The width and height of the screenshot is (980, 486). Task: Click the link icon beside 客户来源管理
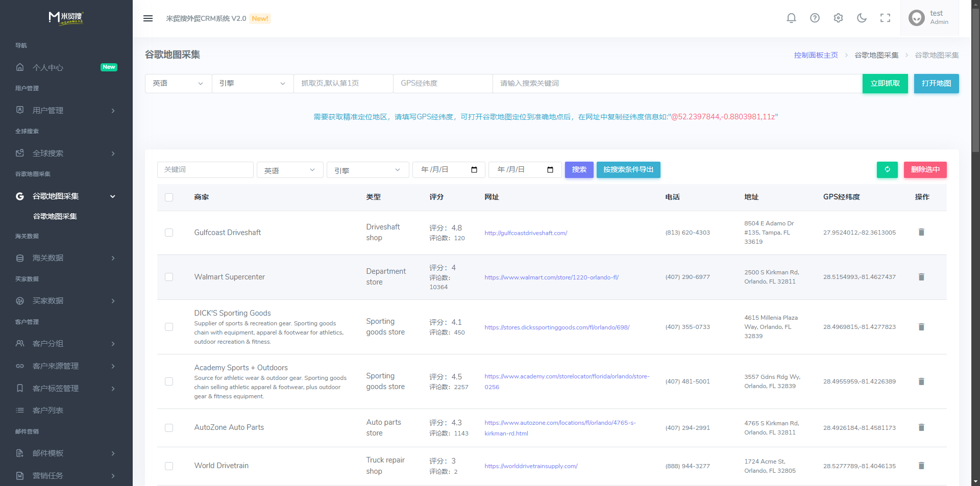coord(20,366)
